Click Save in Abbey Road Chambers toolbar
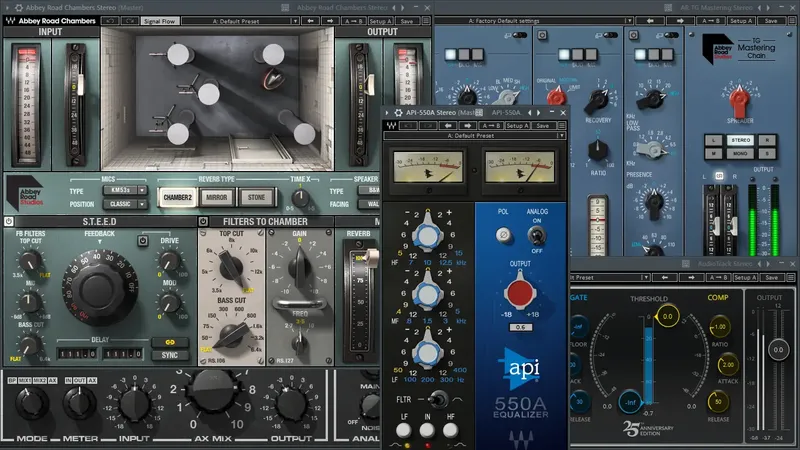This screenshot has width=800, height=450. (x=407, y=21)
